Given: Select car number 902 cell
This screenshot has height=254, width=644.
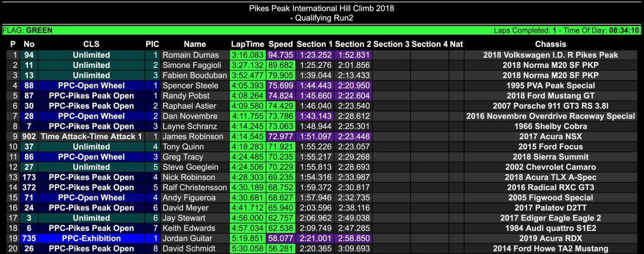Looking at the screenshot, I should pos(29,137).
